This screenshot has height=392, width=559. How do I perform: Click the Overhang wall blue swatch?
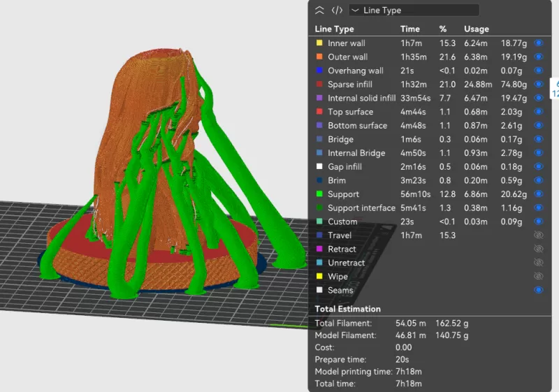point(319,71)
